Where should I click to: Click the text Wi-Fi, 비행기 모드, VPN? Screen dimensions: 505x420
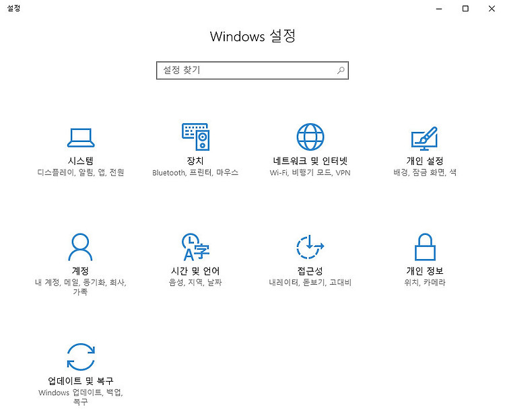(310, 172)
